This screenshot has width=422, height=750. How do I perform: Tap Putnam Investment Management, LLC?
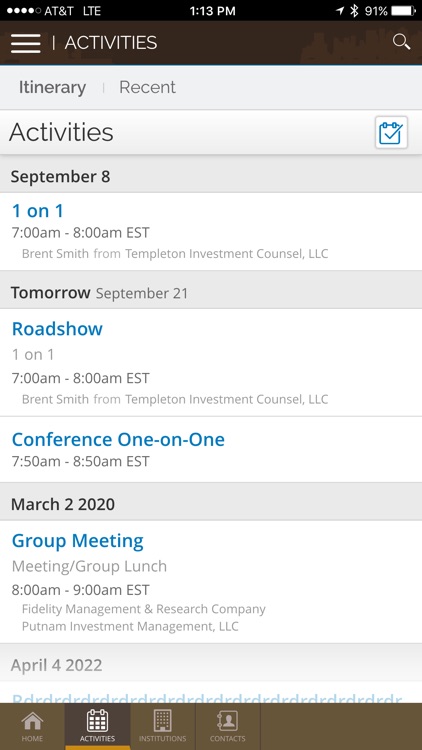(x=130, y=626)
